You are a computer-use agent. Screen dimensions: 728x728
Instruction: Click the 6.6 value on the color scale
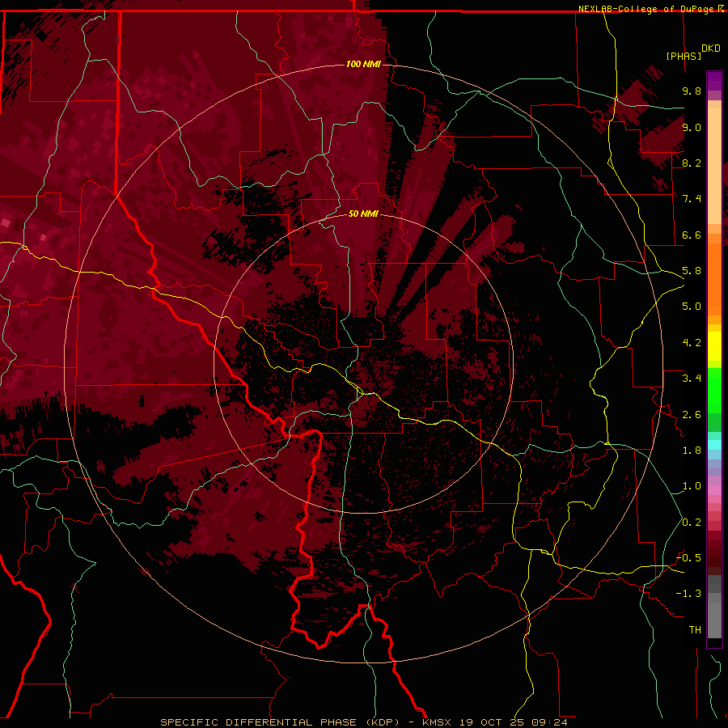pos(692,235)
